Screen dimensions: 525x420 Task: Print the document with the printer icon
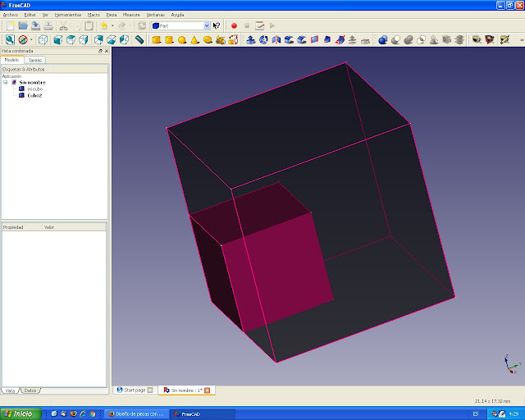[x=48, y=25]
